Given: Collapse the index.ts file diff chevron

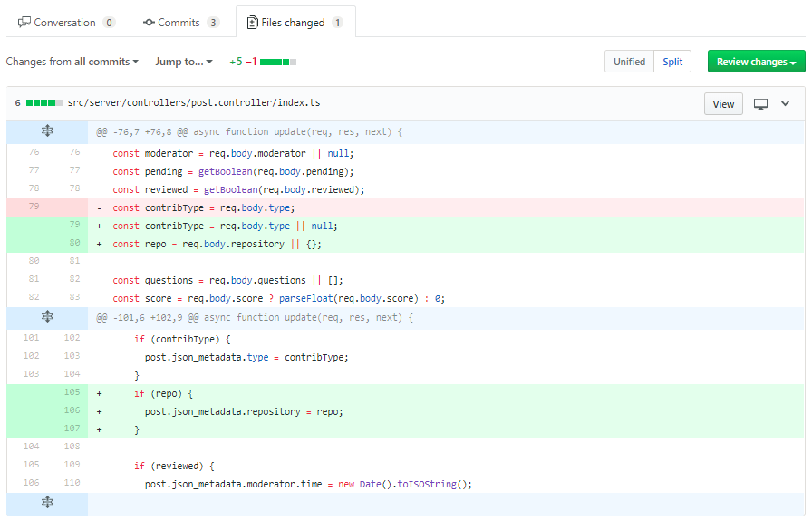Looking at the screenshot, I should 785,103.
